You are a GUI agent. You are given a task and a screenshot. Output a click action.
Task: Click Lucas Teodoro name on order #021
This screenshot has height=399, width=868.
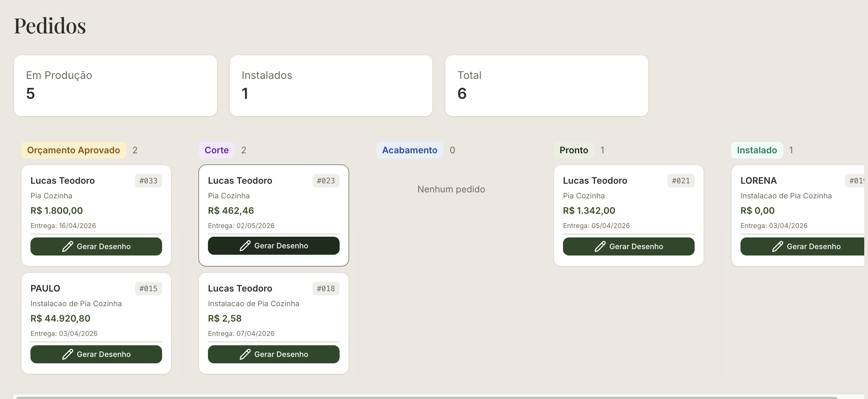pyautogui.click(x=595, y=181)
